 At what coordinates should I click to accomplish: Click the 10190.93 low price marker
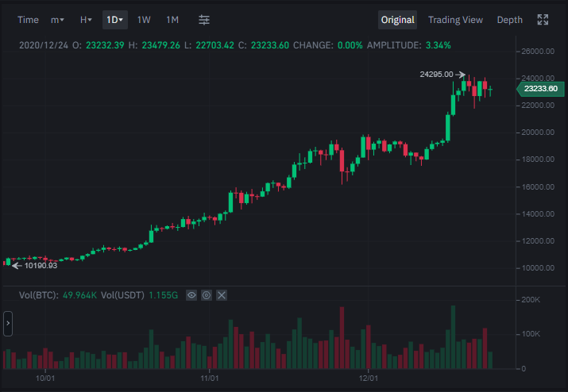41,266
